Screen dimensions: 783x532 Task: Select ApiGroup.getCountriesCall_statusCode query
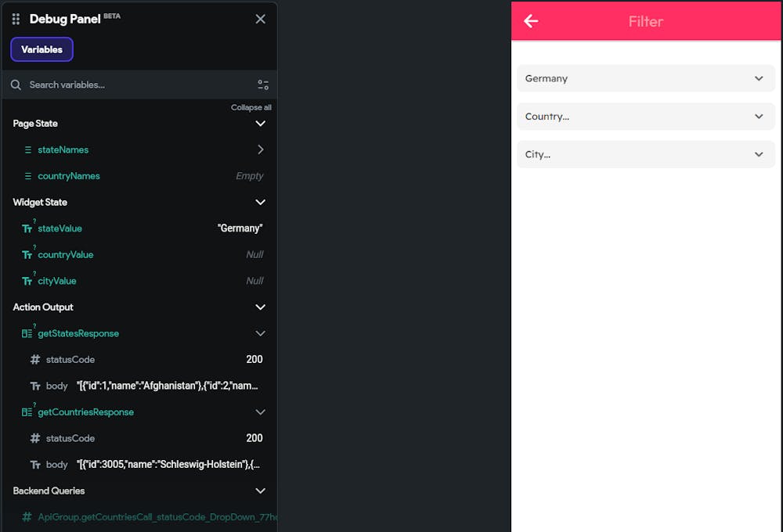[157, 517]
